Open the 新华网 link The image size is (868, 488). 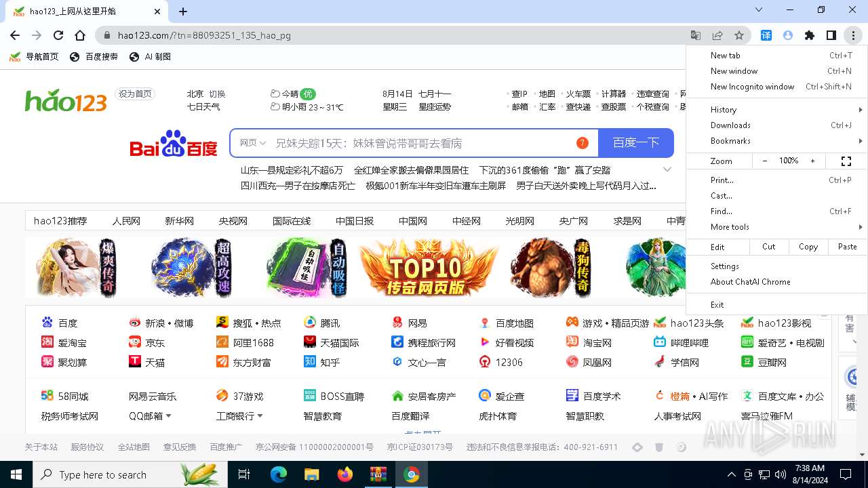point(179,220)
